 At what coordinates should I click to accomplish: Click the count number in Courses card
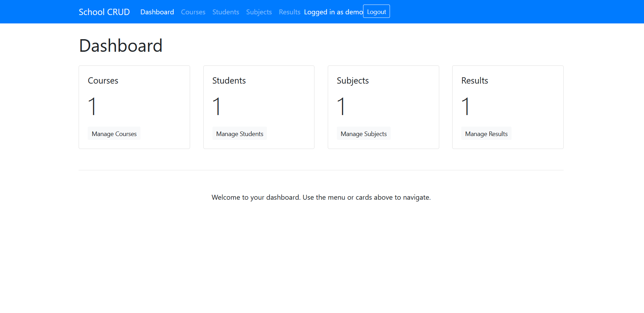click(x=92, y=106)
